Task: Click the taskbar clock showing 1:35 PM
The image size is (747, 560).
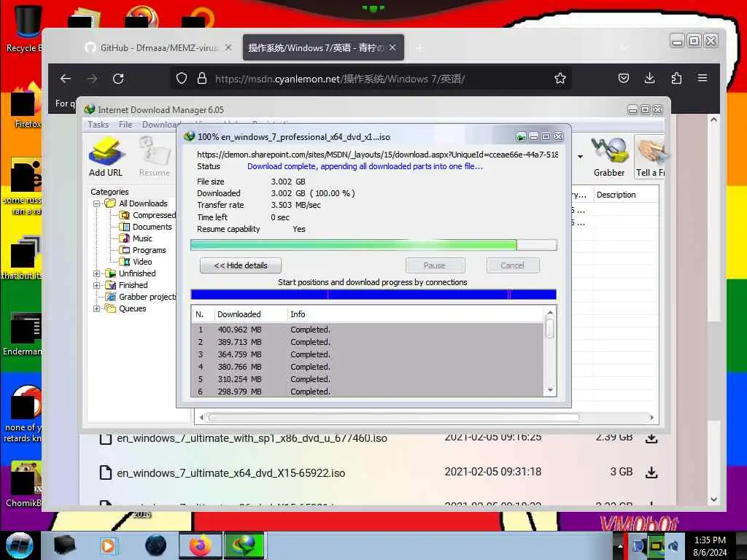Action: point(710,545)
